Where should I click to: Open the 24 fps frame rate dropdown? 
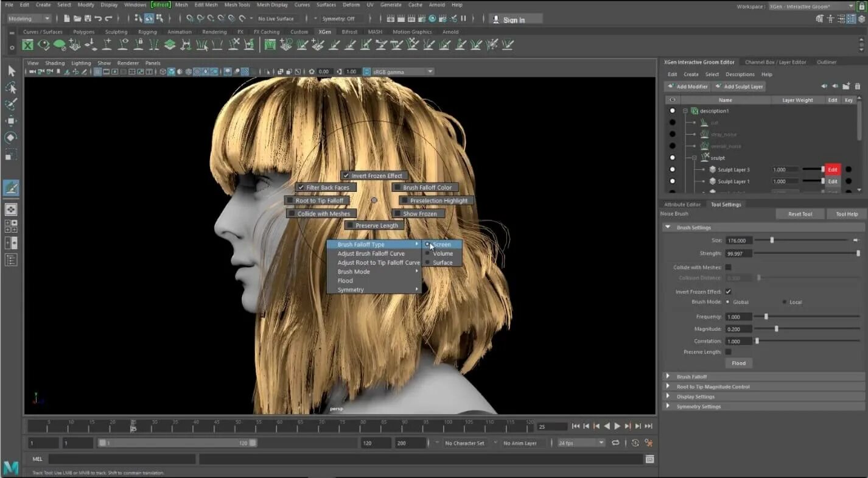point(581,443)
